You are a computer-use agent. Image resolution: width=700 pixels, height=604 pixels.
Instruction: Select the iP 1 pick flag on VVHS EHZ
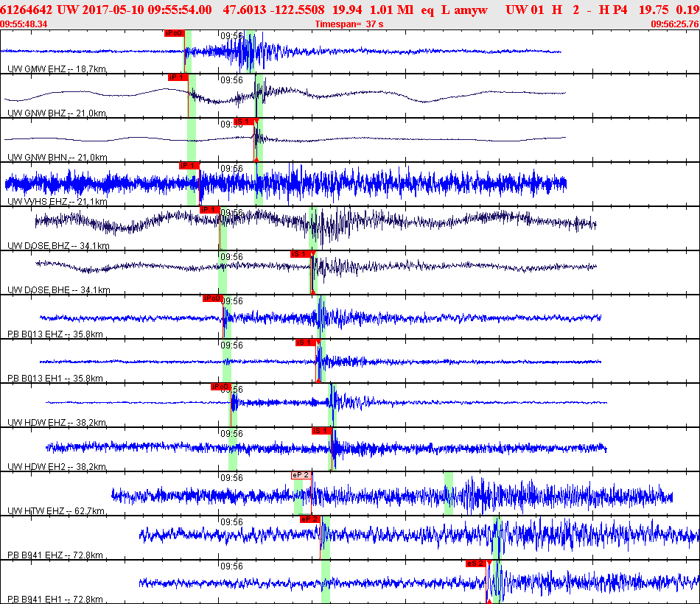[x=189, y=166]
